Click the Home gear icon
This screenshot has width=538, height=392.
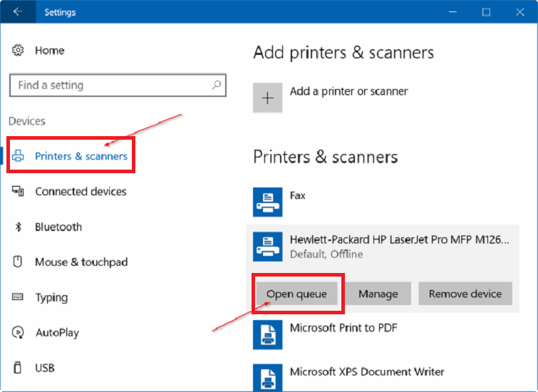point(18,51)
